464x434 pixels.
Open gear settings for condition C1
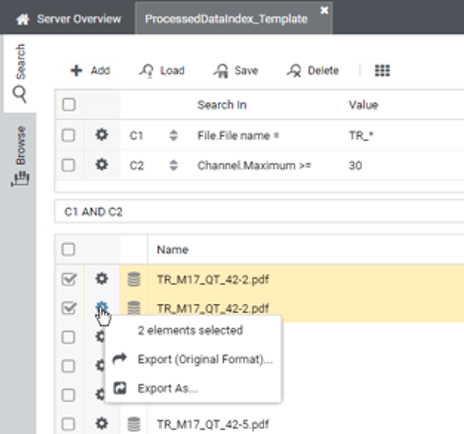coord(102,135)
